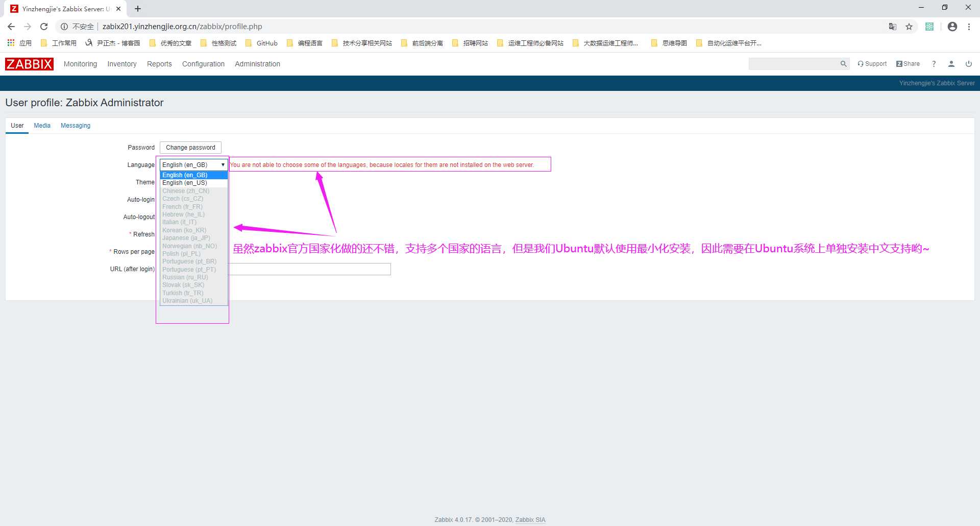This screenshot has height=526, width=980.
Task: Click the disabled French (fr_FR) option
Action: click(193, 207)
